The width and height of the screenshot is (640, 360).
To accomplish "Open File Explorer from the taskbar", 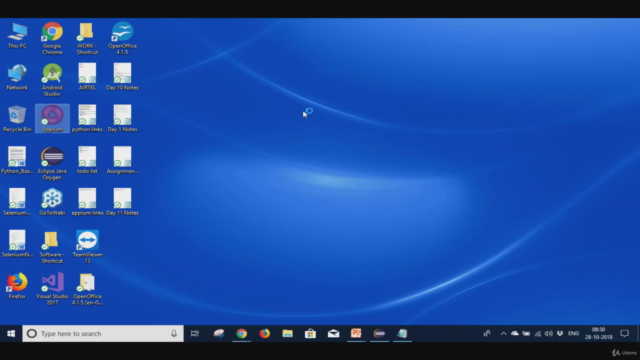I will (287, 333).
